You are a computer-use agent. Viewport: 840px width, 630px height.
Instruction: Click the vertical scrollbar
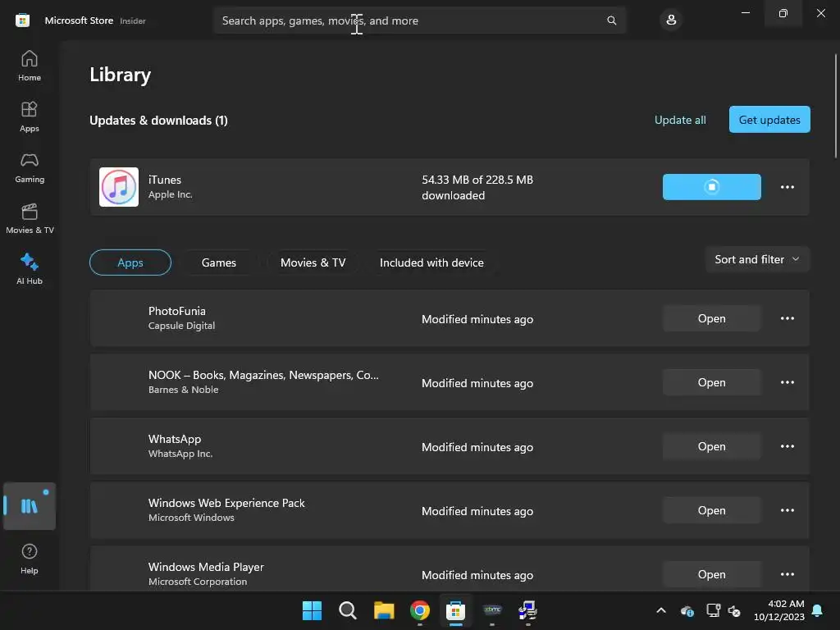pos(835,106)
